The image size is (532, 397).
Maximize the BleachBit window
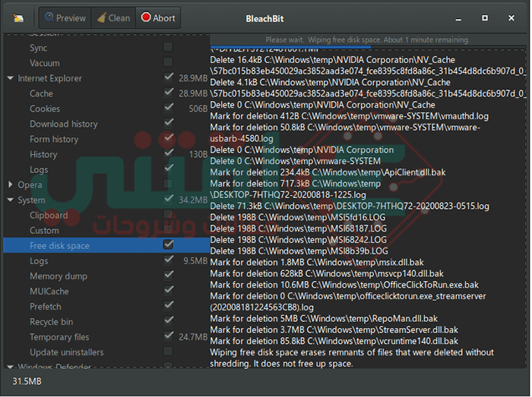485,18
